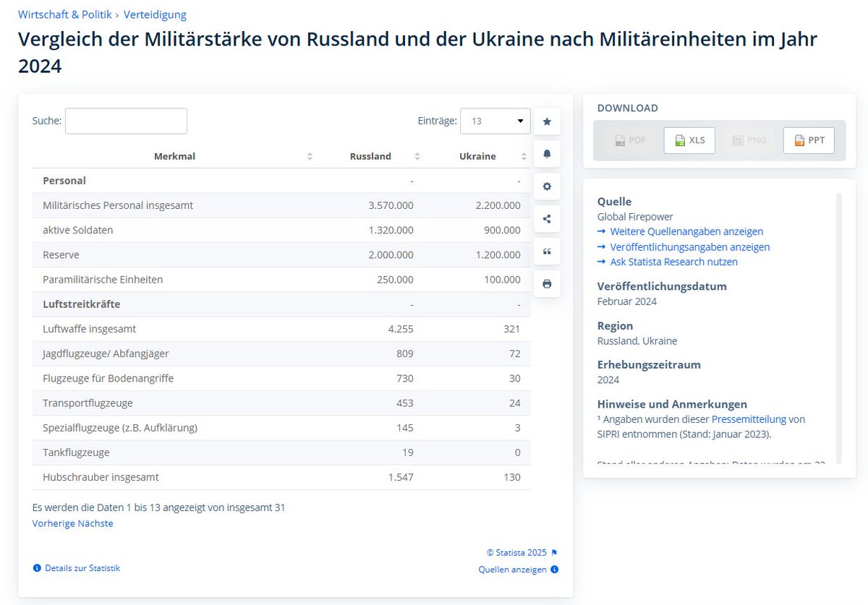Click the scrollbar in the Quelle panel

tap(839, 327)
